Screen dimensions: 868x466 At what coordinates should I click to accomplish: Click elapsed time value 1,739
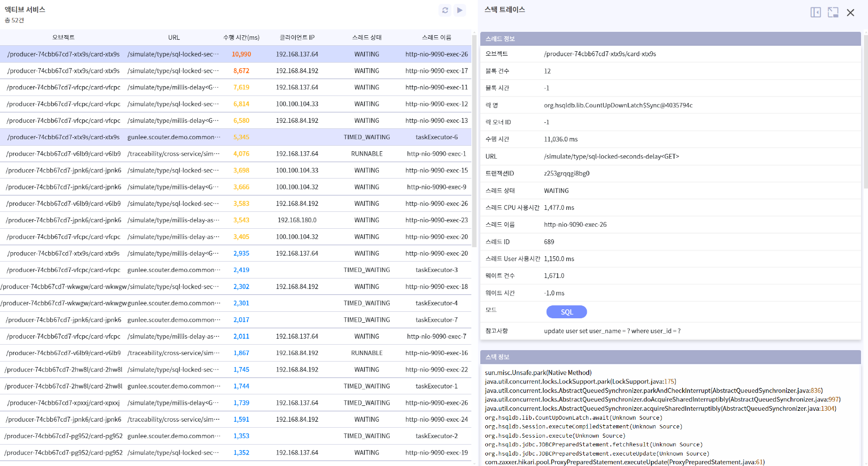tap(241, 403)
